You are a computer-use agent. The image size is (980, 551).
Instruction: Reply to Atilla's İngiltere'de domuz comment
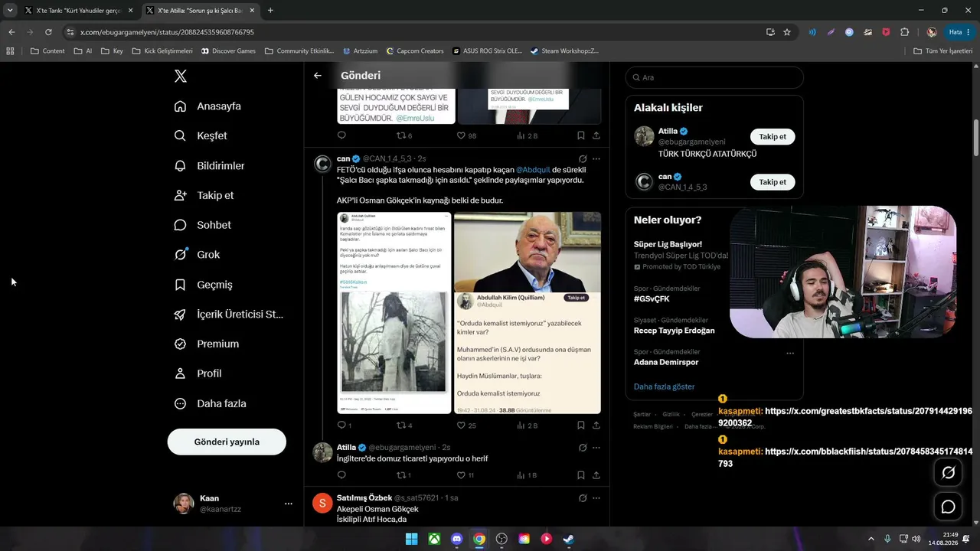[341, 475]
